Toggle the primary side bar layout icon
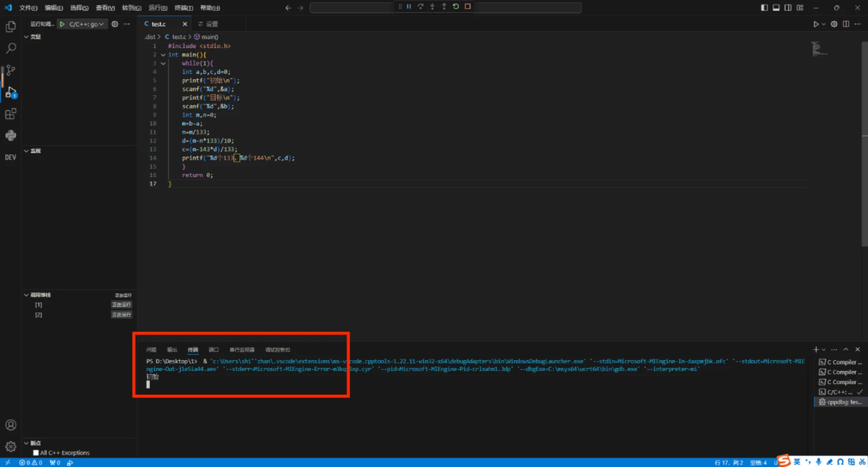The image size is (868, 467). 764,8
